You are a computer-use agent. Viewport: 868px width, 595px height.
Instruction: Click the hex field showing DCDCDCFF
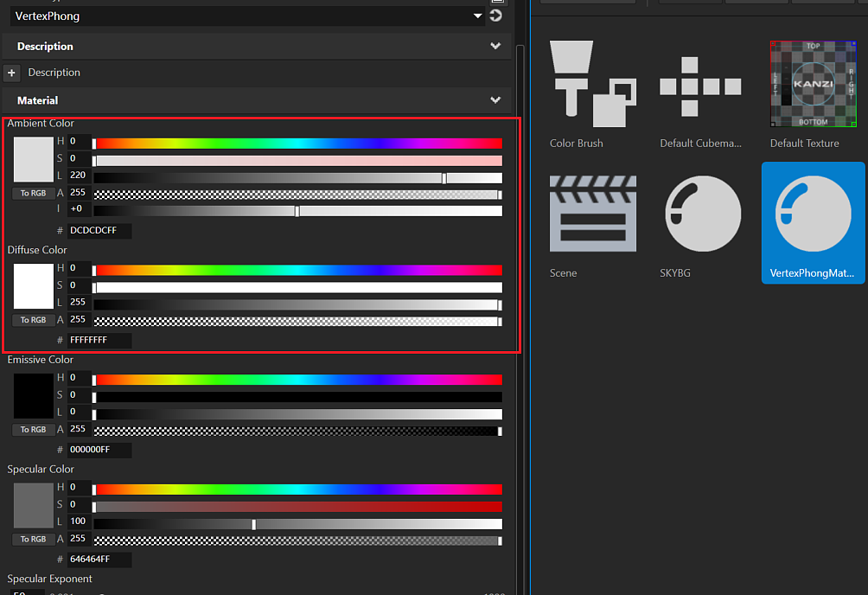[99, 230]
